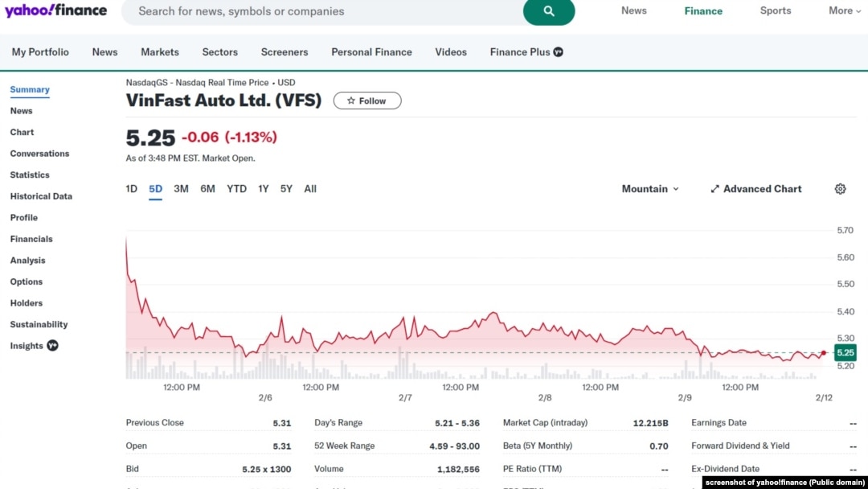Select the 6M chart range
The height and width of the screenshot is (489, 868).
point(207,189)
